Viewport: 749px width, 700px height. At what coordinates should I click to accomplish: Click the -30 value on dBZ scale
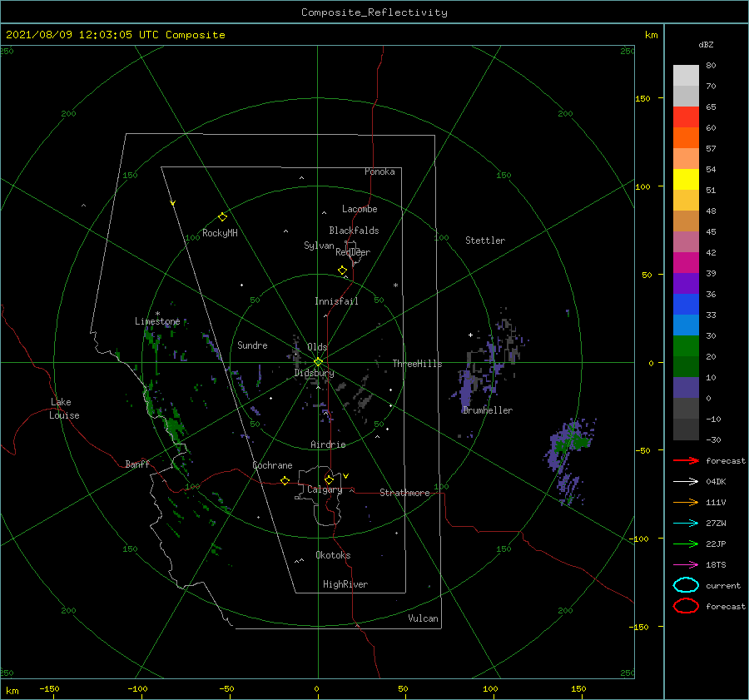713,439
